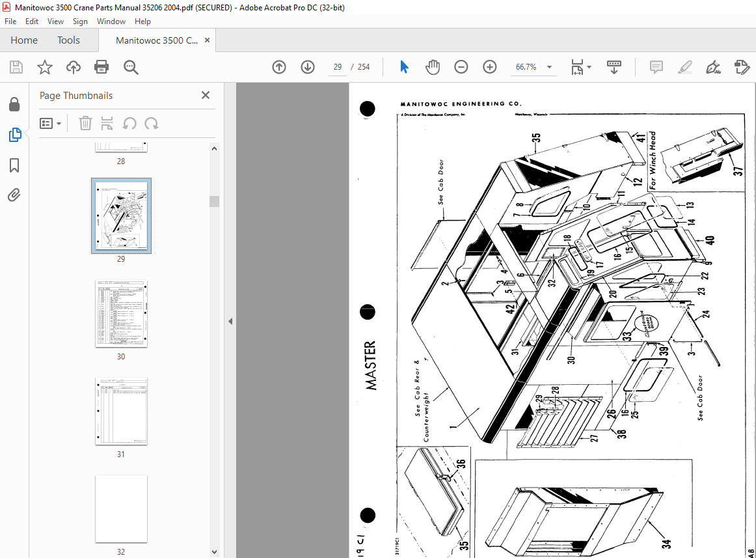The height and width of the screenshot is (558, 756).
Task: Add document to favorites with the star icon
Action: click(44, 67)
